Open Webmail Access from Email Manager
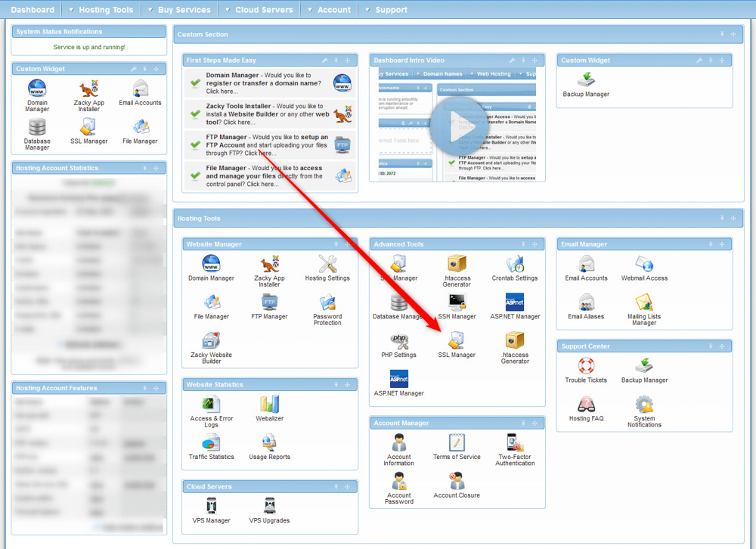The image size is (756, 549). (643, 266)
